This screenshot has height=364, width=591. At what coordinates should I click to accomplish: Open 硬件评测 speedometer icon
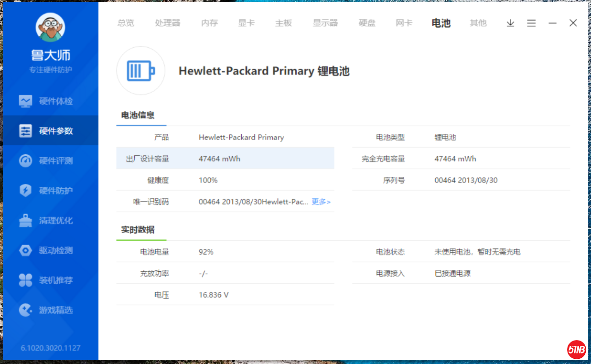pyautogui.click(x=25, y=161)
